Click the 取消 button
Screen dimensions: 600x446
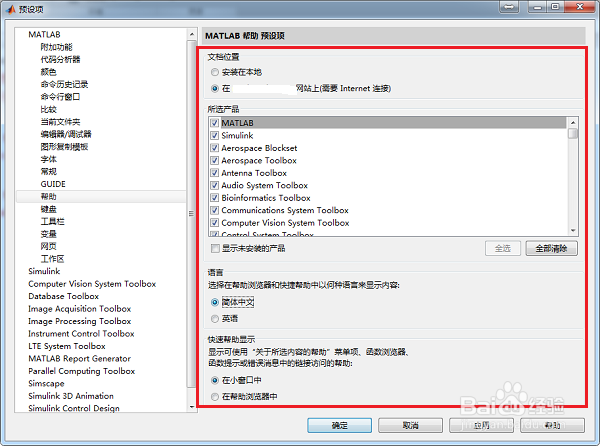(x=410, y=425)
